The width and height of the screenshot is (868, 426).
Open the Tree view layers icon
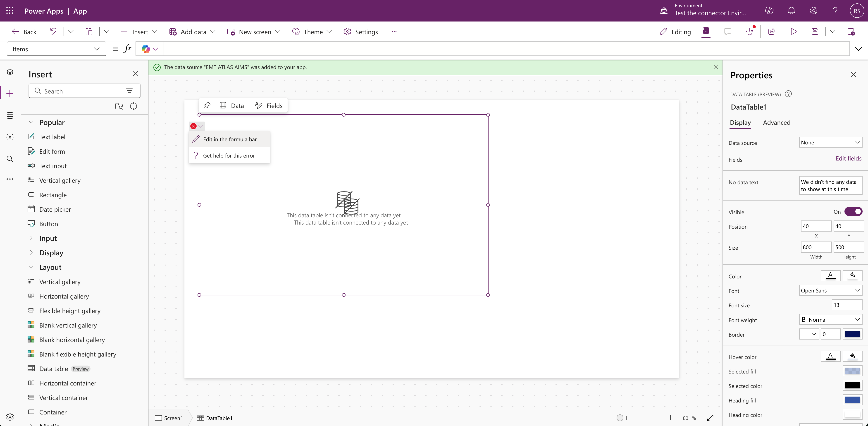[10, 72]
